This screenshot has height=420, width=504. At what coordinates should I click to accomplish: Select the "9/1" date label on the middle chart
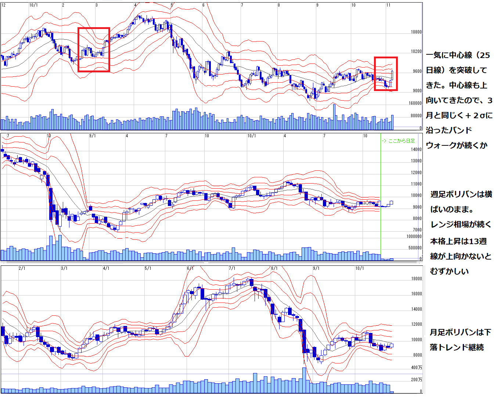pyautogui.click(x=93, y=136)
